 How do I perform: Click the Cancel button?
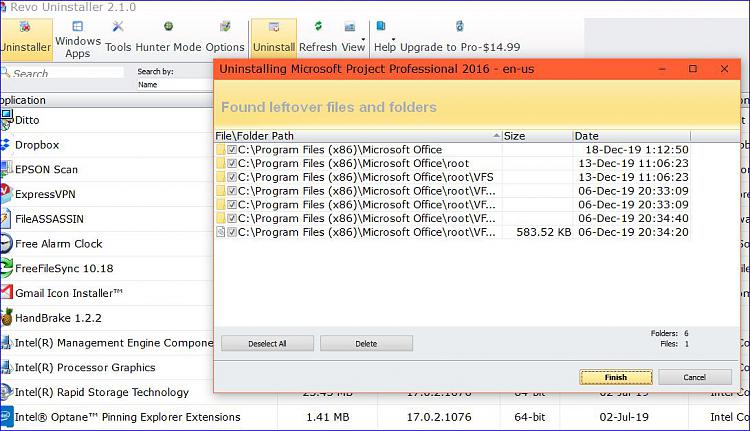[695, 377]
